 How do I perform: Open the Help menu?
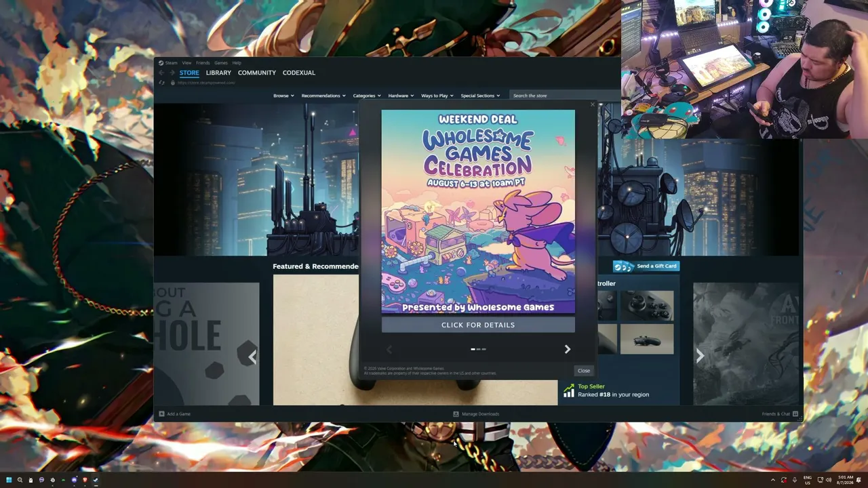pos(237,63)
